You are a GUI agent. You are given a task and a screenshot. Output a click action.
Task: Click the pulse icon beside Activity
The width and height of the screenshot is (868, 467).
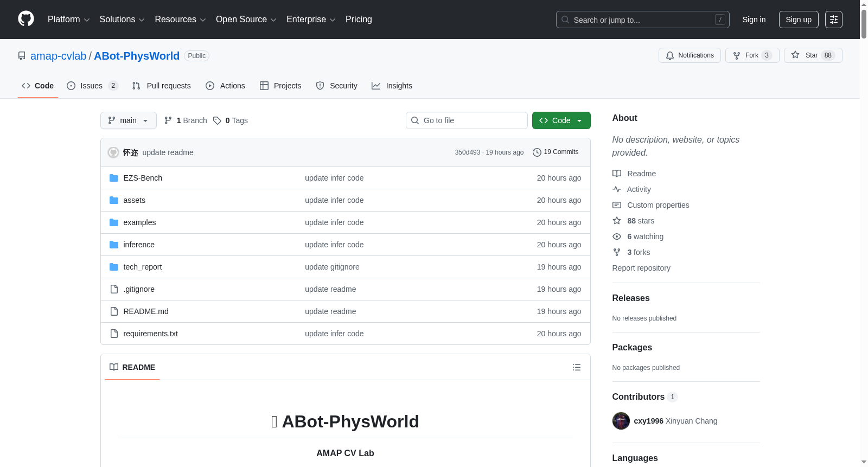[617, 189]
